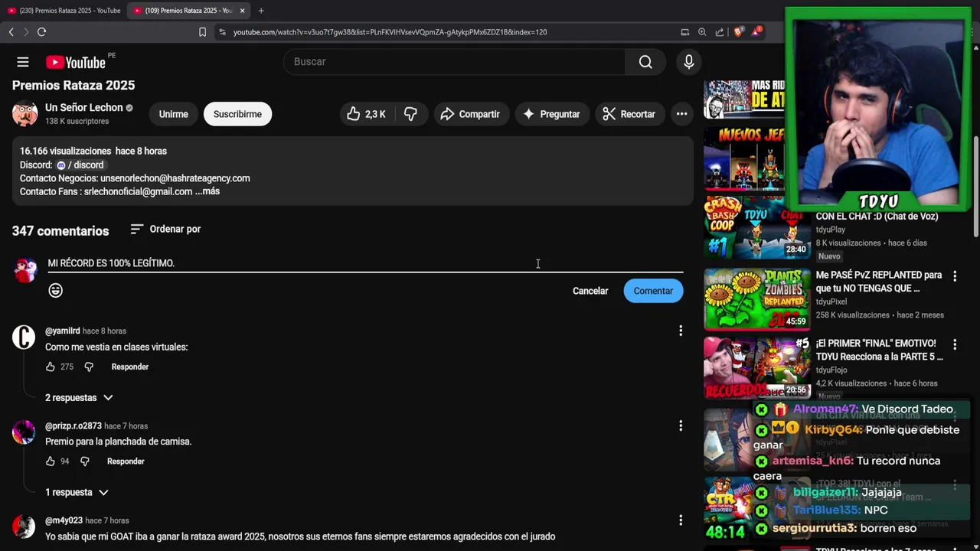This screenshot has height=551, width=980.
Task: Dislike the video with thumbs down
Action: click(x=411, y=114)
